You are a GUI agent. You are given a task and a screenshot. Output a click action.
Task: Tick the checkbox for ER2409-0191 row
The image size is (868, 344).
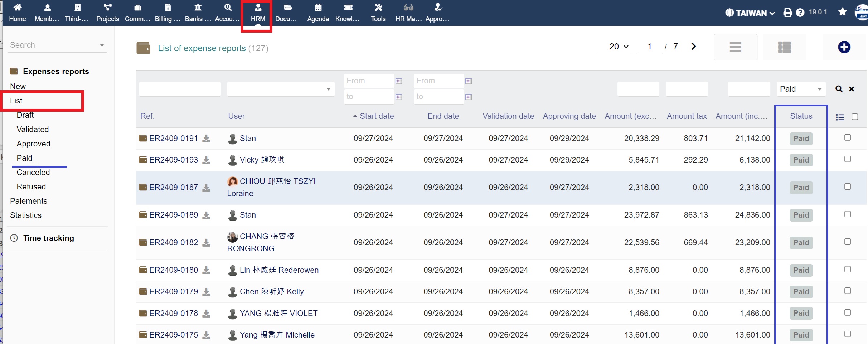click(x=847, y=138)
